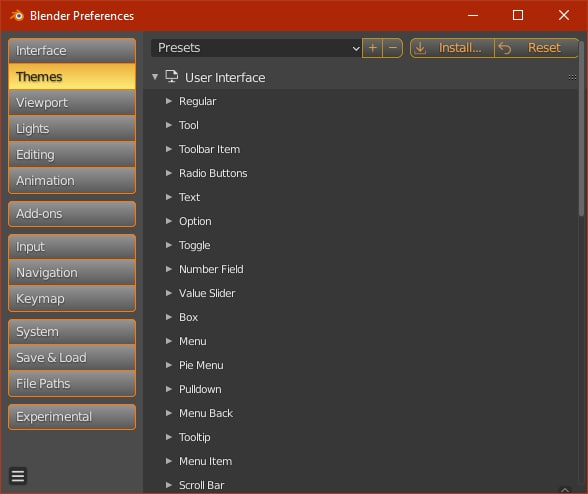The width and height of the screenshot is (588, 494).
Task: Expand the Option subsection
Action: click(x=169, y=221)
